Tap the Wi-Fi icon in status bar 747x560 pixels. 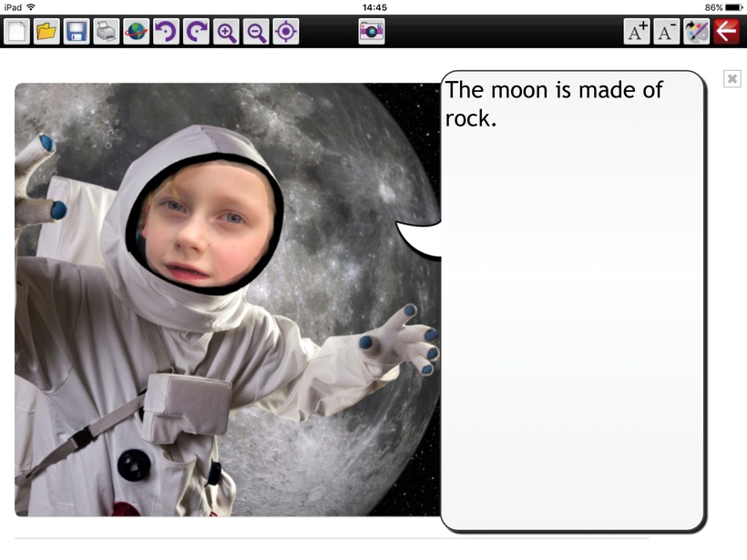click(x=31, y=7)
